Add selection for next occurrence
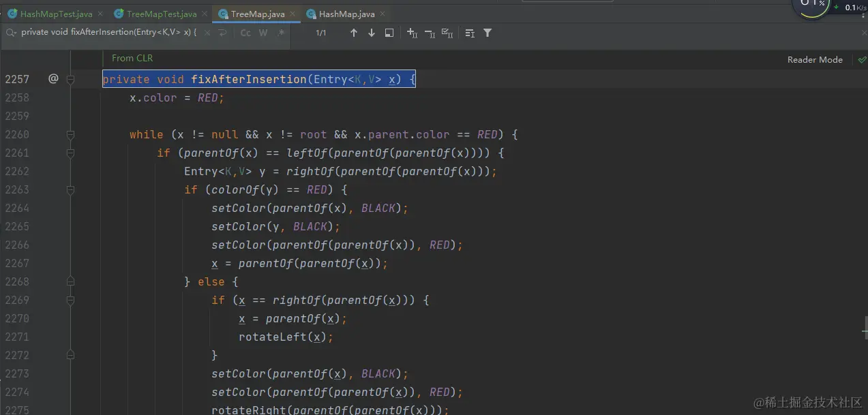Screen dimensions: 868x415 pos(412,33)
